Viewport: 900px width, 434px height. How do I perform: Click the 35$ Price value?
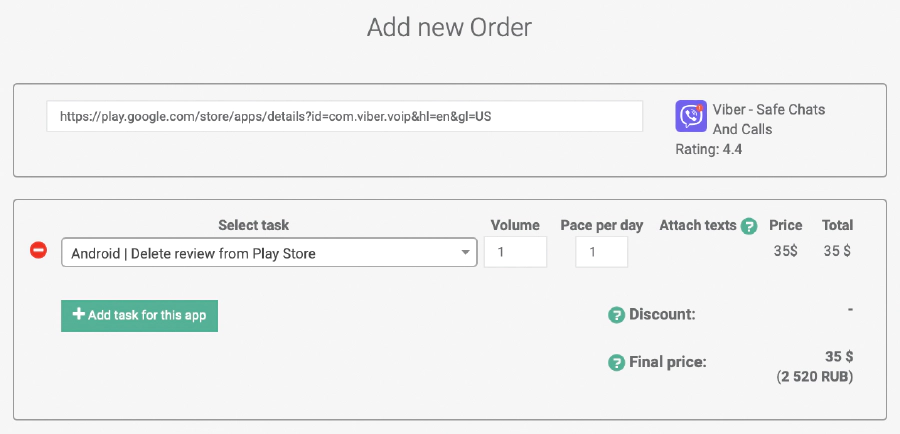click(x=786, y=252)
